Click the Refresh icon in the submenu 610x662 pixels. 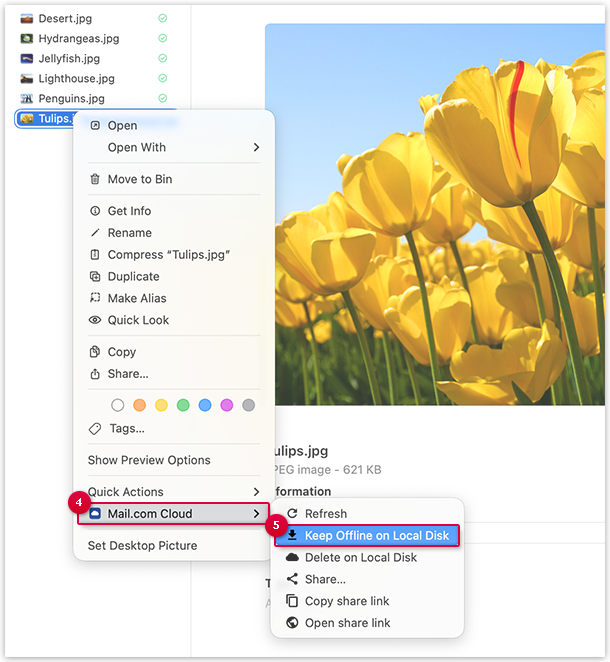tap(292, 514)
